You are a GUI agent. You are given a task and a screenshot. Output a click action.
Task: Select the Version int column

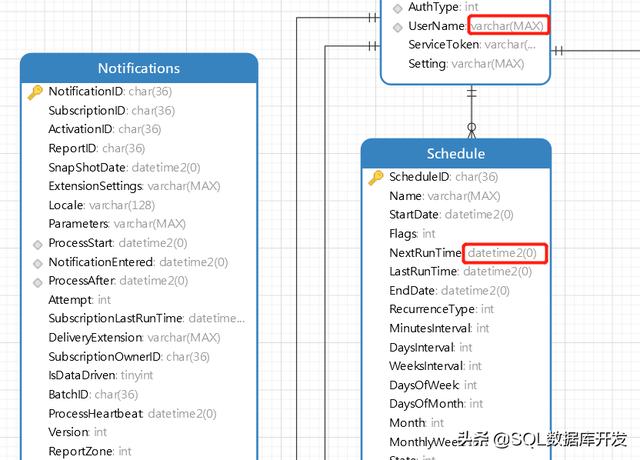point(78,432)
